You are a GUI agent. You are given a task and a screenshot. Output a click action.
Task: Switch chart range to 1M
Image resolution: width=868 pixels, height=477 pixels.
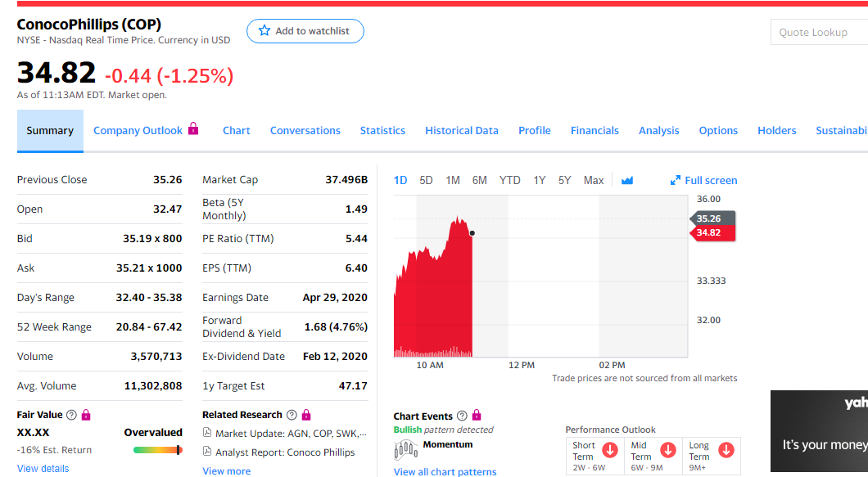tap(453, 180)
